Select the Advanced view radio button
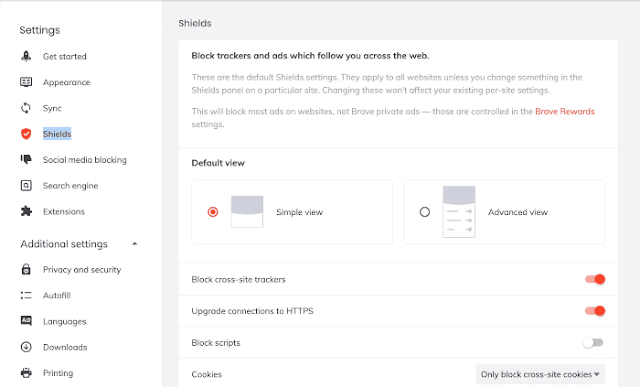Image resolution: width=640 pixels, height=387 pixels. [425, 212]
